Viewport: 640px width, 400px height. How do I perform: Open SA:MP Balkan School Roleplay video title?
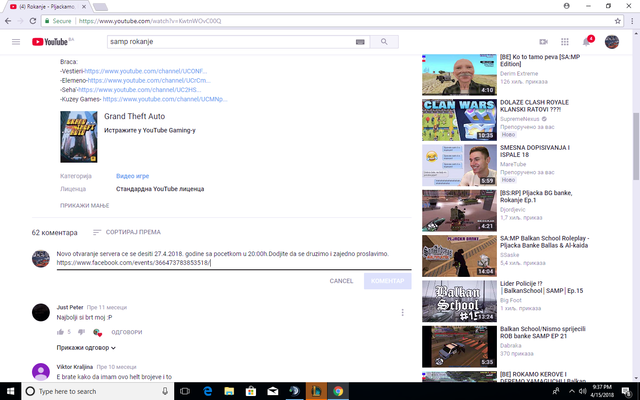coord(544,242)
